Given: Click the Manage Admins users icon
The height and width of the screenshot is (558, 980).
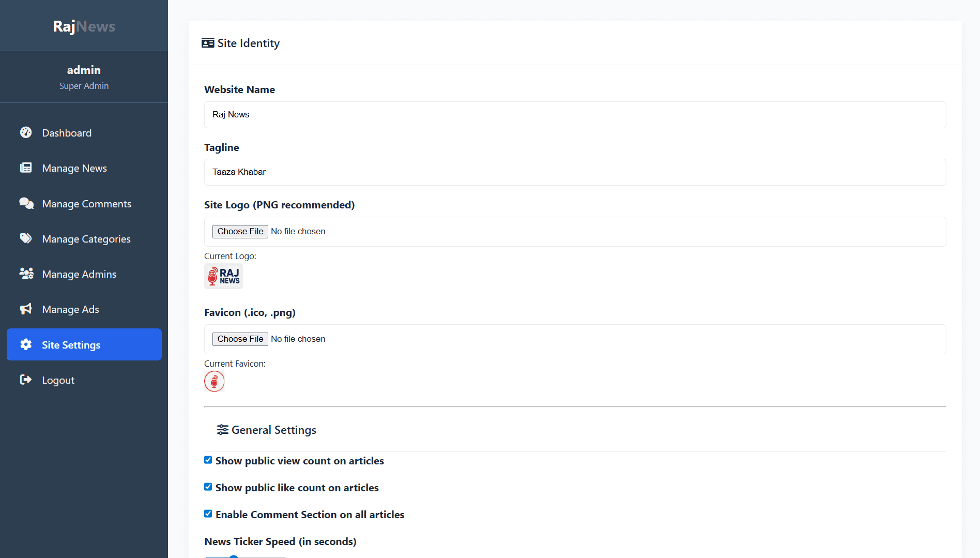Looking at the screenshot, I should tap(26, 274).
